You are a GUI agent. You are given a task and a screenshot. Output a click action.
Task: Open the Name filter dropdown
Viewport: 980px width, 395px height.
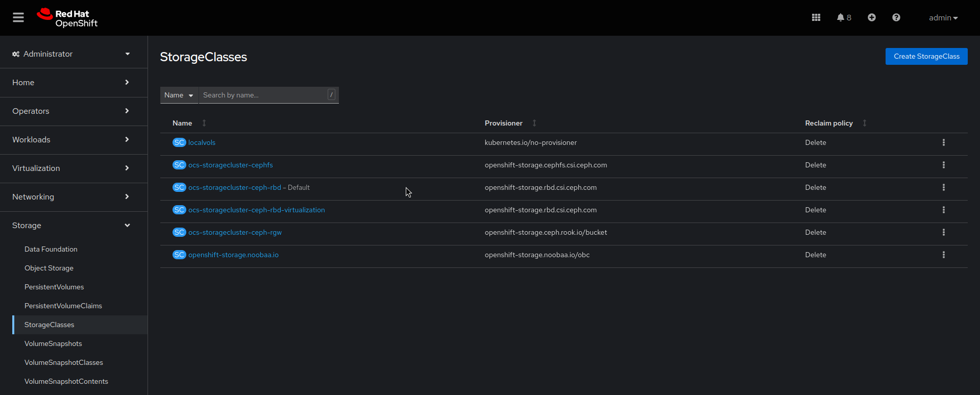tap(179, 95)
